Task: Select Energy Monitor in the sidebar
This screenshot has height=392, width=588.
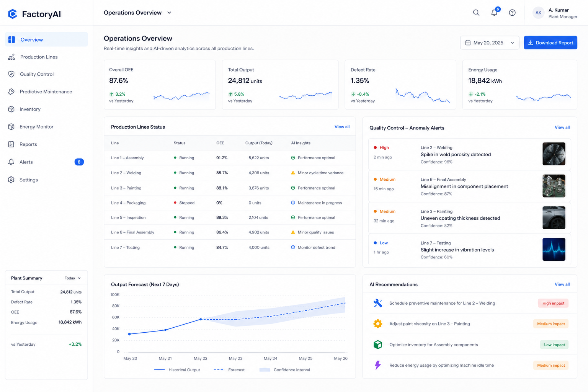Action: [x=46, y=127]
